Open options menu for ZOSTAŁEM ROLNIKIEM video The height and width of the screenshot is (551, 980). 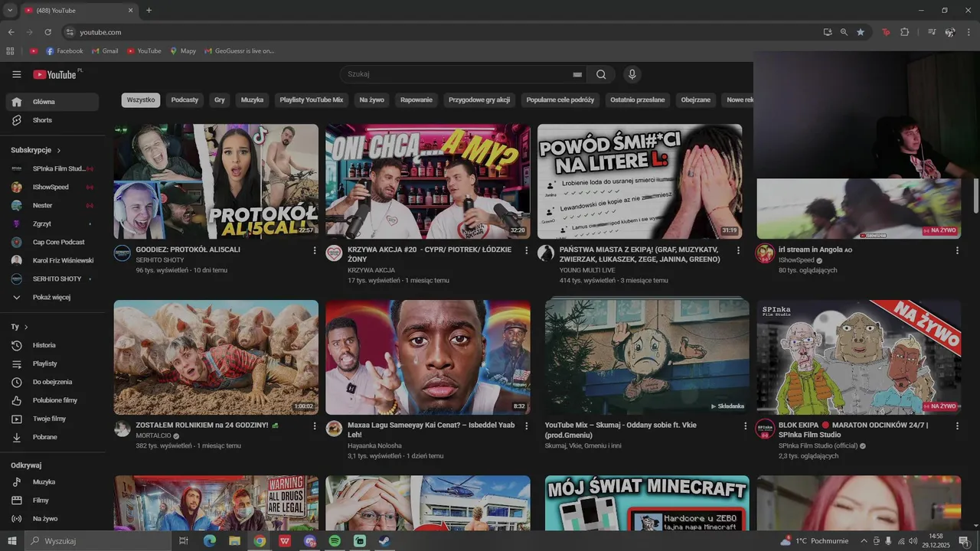coord(315,425)
